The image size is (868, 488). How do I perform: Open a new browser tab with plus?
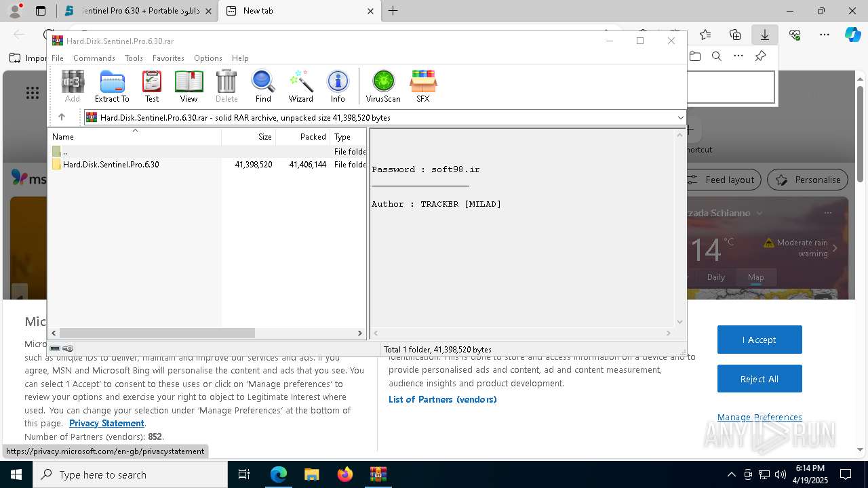pyautogui.click(x=393, y=11)
